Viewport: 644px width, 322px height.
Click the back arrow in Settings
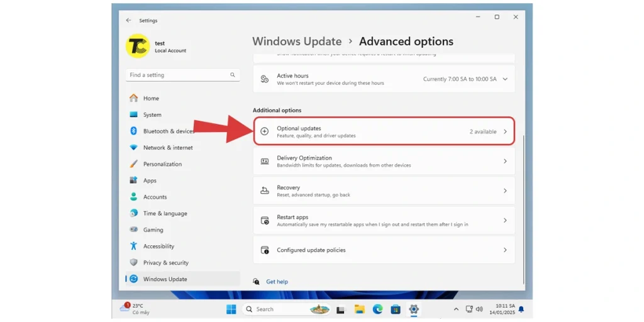pos(129,21)
